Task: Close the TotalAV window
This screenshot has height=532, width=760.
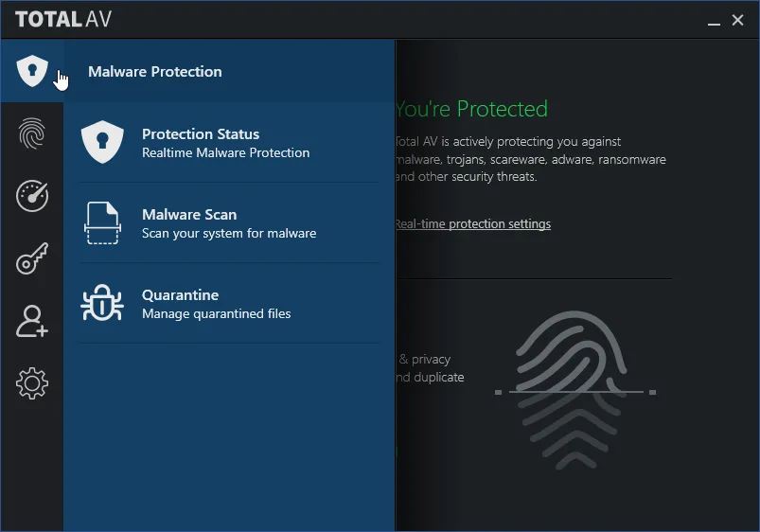Action: [737, 20]
